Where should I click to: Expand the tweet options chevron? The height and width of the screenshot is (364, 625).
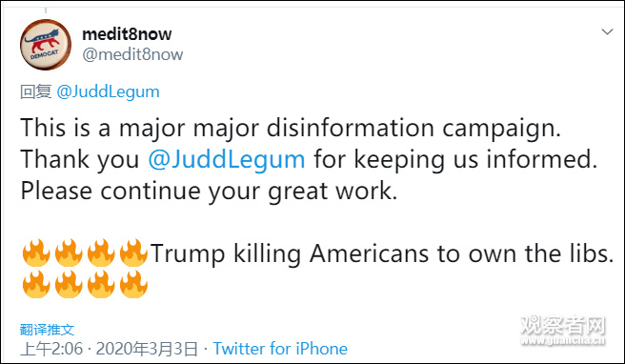607,31
